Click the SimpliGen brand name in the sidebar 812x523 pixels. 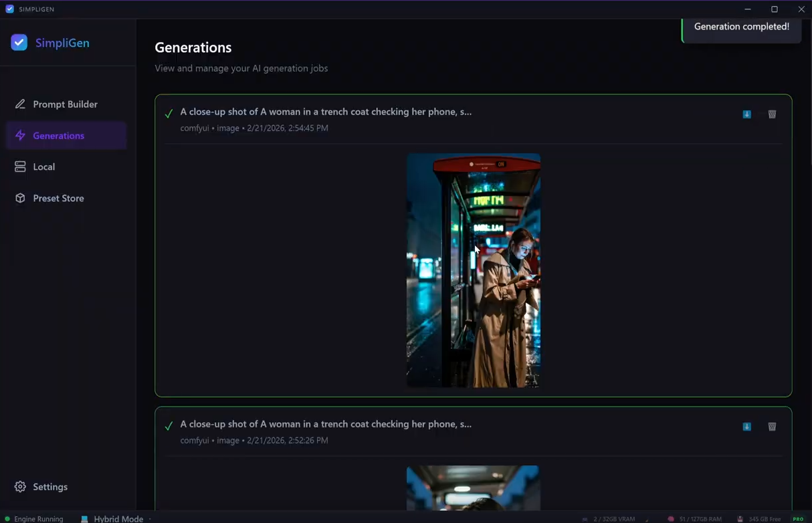point(62,43)
